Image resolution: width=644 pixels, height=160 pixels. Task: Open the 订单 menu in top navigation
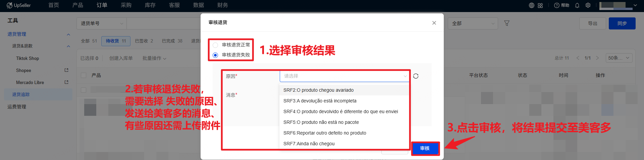[102, 5]
